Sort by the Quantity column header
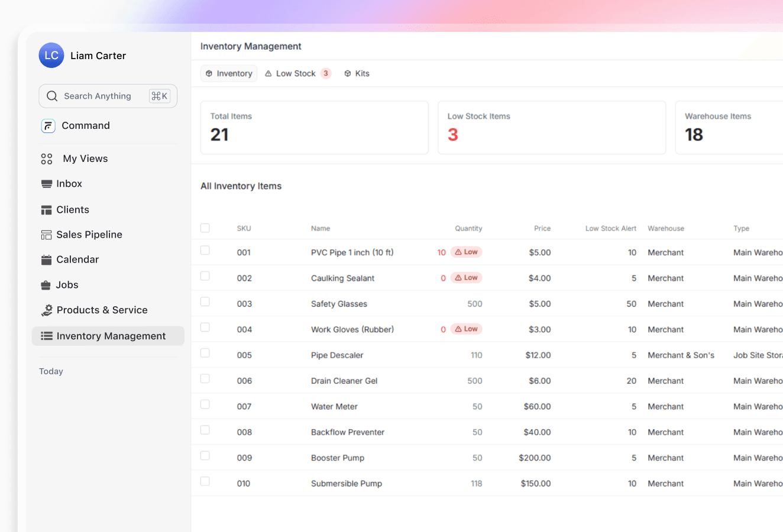Viewport: 783px width, 532px height. [468, 229]
